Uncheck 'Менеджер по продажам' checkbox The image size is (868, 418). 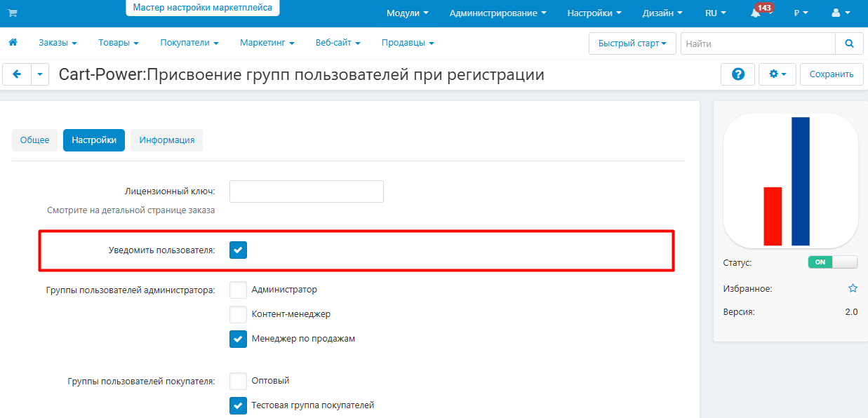(x=239, y=339)
